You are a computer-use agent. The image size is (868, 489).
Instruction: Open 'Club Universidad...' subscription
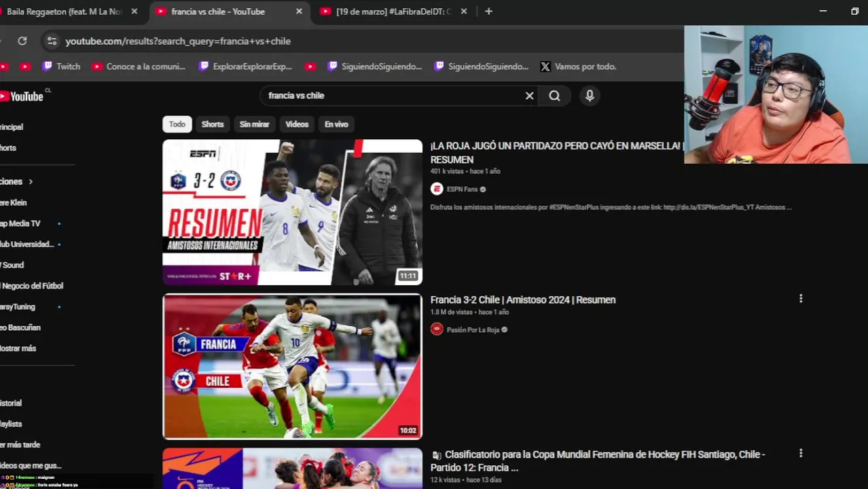click(26, 244)
